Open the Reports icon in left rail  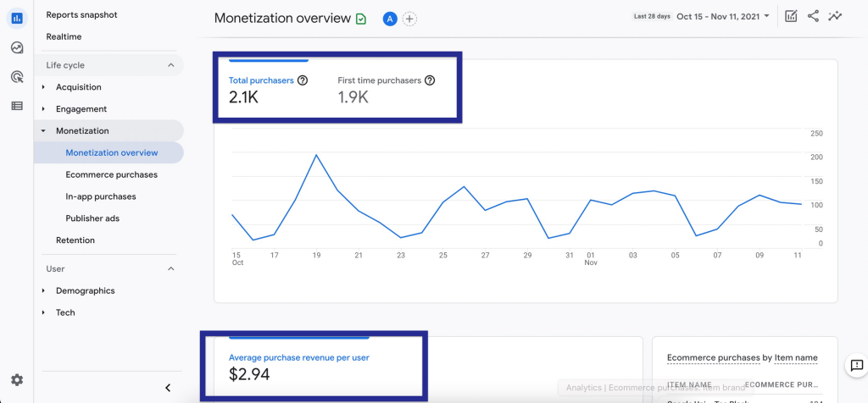pos(17,19)
